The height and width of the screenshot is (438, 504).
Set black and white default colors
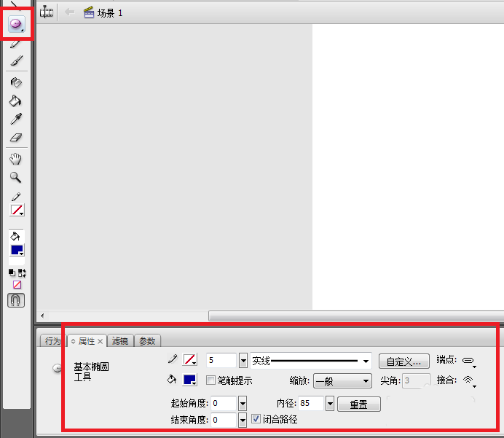12,273
